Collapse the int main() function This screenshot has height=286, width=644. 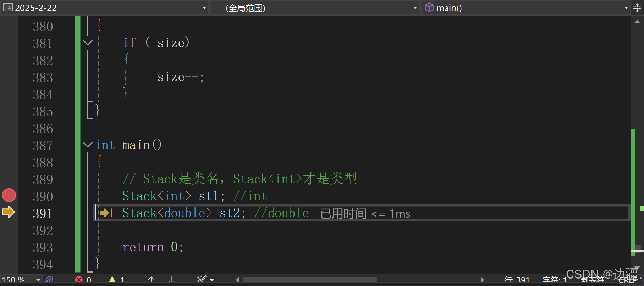[88, 145]
